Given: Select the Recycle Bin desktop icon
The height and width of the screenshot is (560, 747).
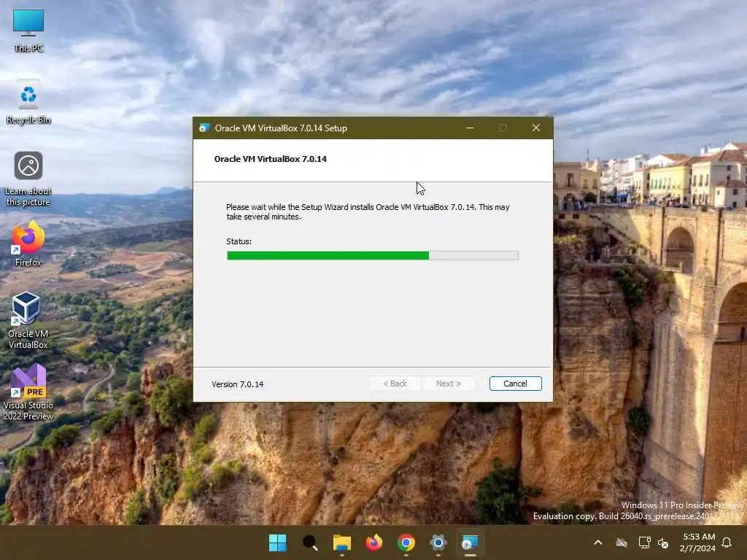Looking at the screenshot, I should (x=28, y=102).
